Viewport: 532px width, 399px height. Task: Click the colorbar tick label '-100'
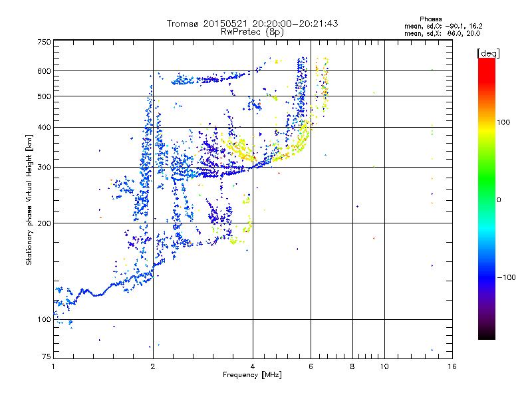coord(507,277)
